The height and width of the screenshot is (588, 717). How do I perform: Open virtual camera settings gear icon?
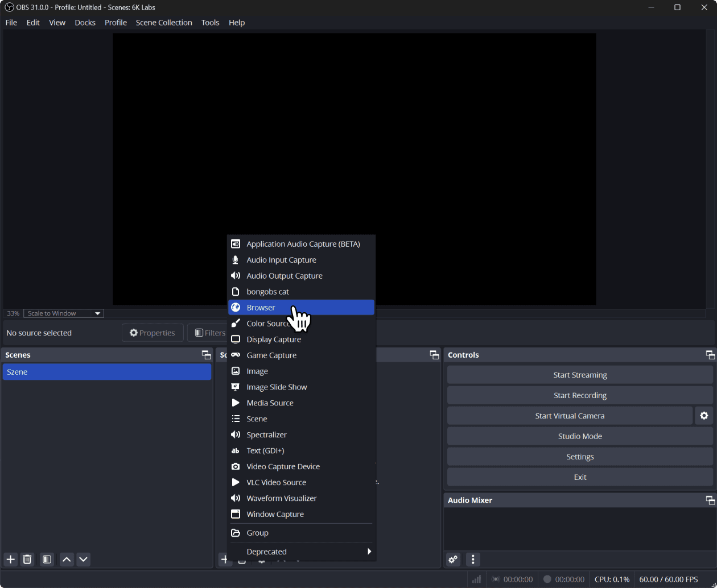(x=704, y=416)
